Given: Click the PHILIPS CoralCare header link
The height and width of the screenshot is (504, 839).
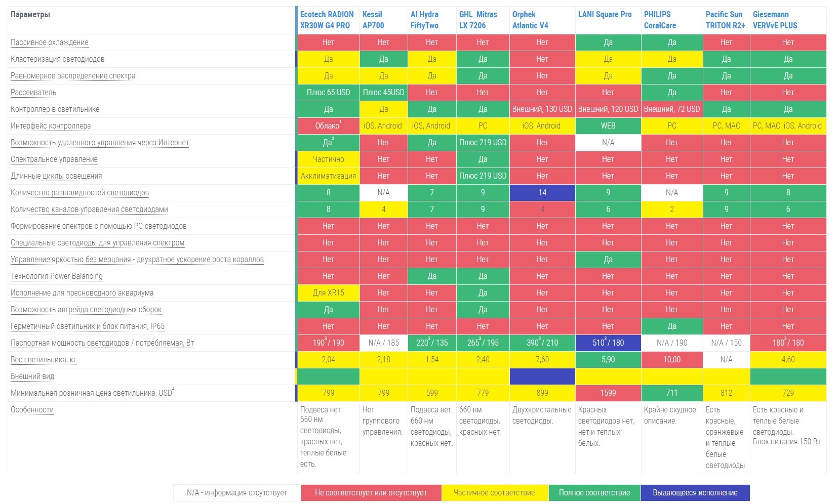Looking at the screenshot, I should [x=659, y=20].
